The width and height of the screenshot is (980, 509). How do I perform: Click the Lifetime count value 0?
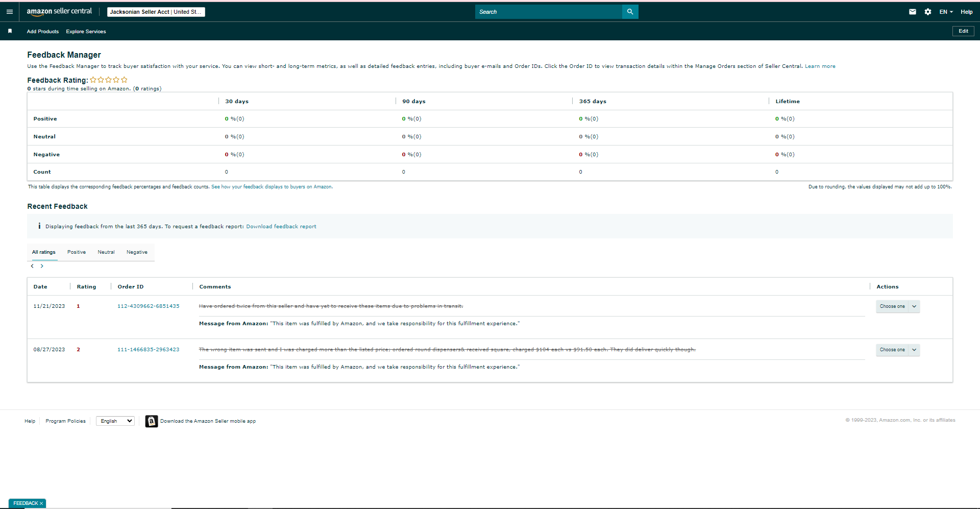[777, 172]
